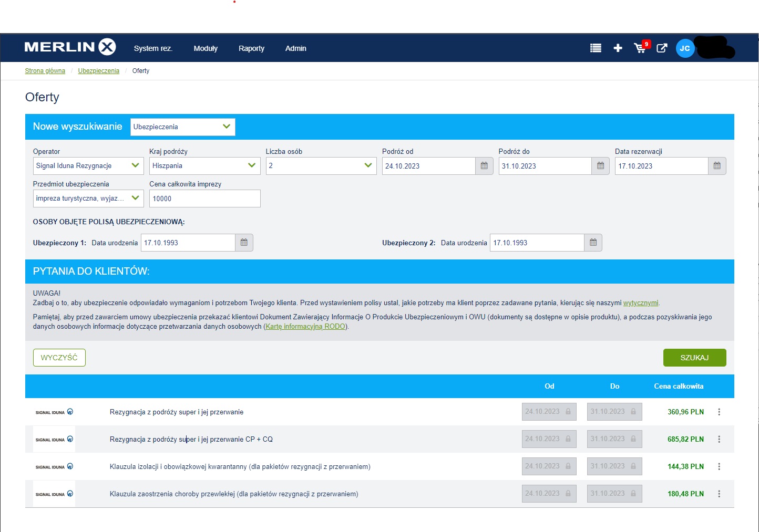Open calendar picker for Data rezerwacji
759x532 pixels.
pyautogui.click(x=717, y=166)
